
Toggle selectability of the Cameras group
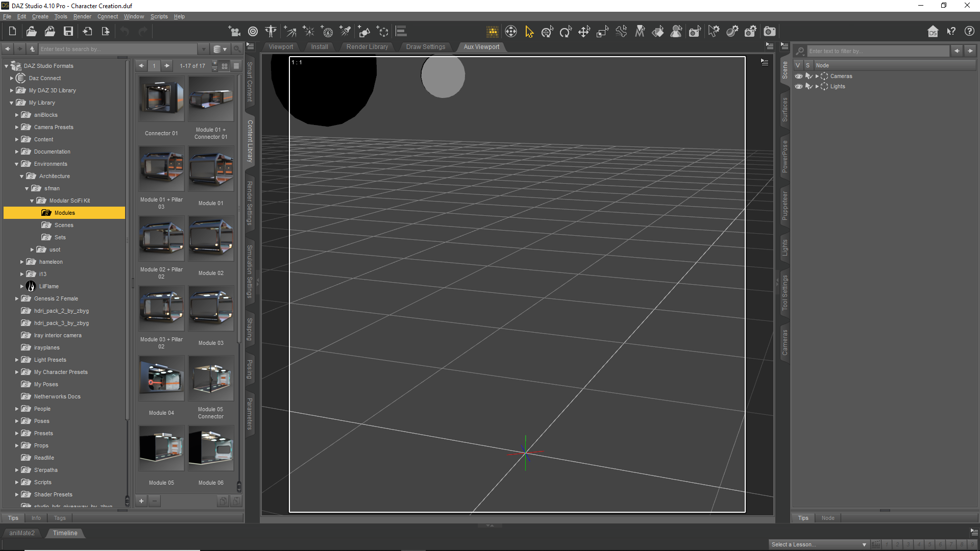pyautogui.click(x=808, y=76)
